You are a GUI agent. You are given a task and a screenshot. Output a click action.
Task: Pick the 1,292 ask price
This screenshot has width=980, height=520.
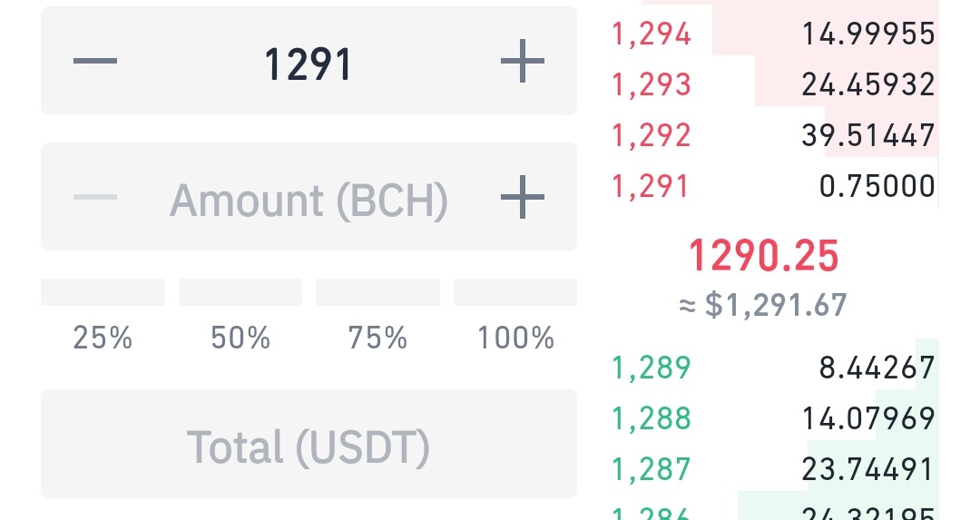652,135
